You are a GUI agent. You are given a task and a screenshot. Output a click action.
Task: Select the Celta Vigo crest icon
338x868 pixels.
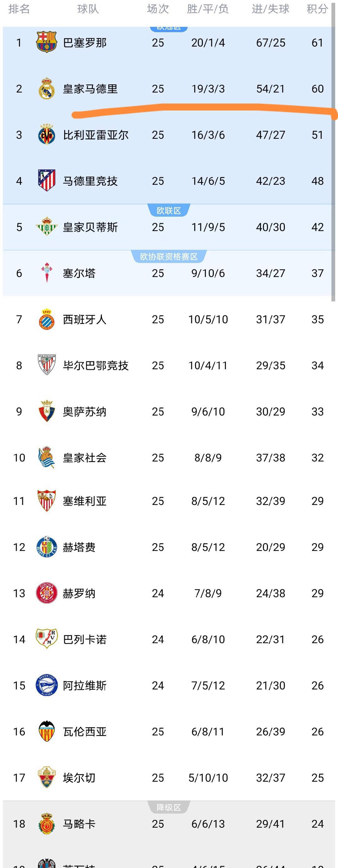(46, 273)
